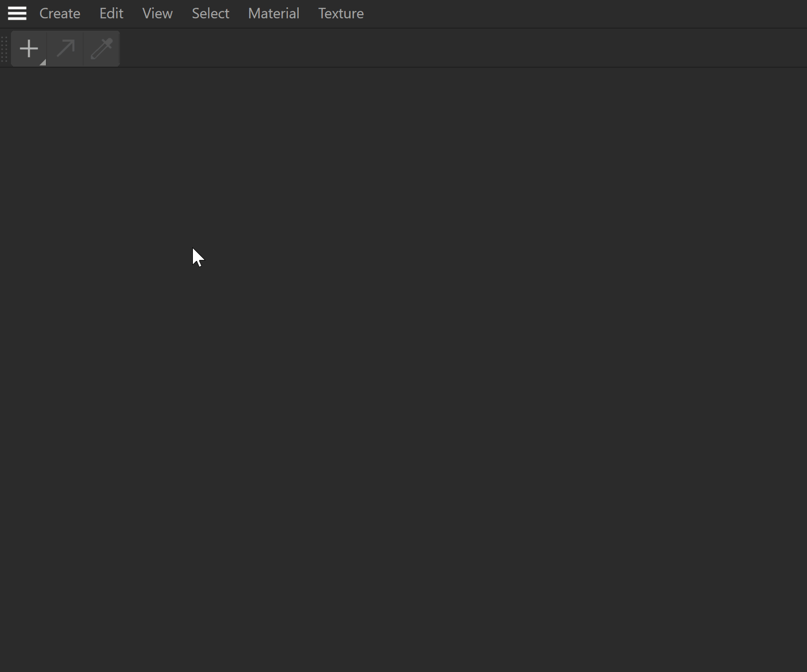Viewport: 807px width, 672px height.
Task: Open the View menu
Action: [x=157, y=14]
